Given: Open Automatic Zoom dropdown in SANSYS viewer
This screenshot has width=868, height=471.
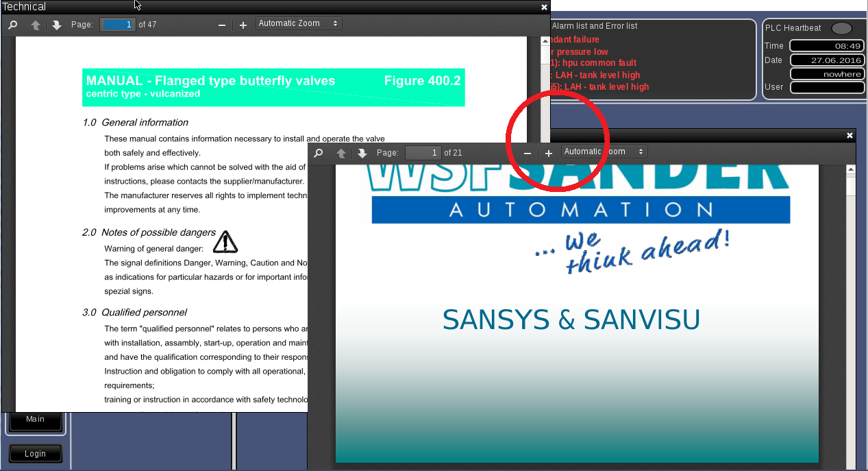Looking at the screenshot, I should [x=604, y=152].
